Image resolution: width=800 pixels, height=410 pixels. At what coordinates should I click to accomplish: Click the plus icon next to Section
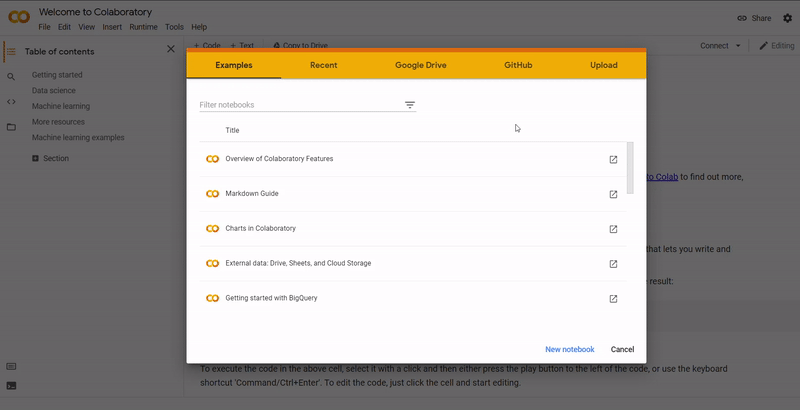[35, 159]
